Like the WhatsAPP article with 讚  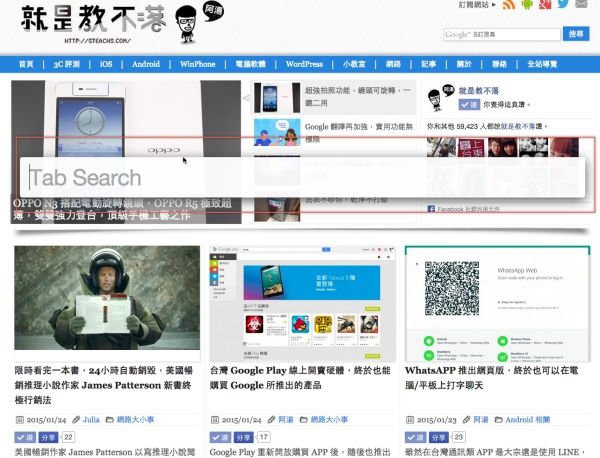click(416, 437)
